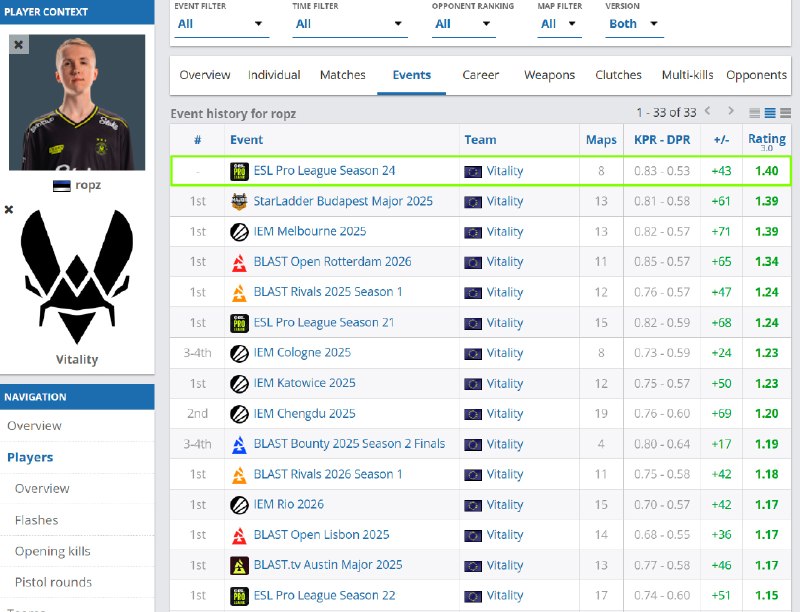Viewport: 800px width, 612px height.
Task: Select the blue highlighted medium row-density view
Action: pyautogui.click(x=770, y=113)
